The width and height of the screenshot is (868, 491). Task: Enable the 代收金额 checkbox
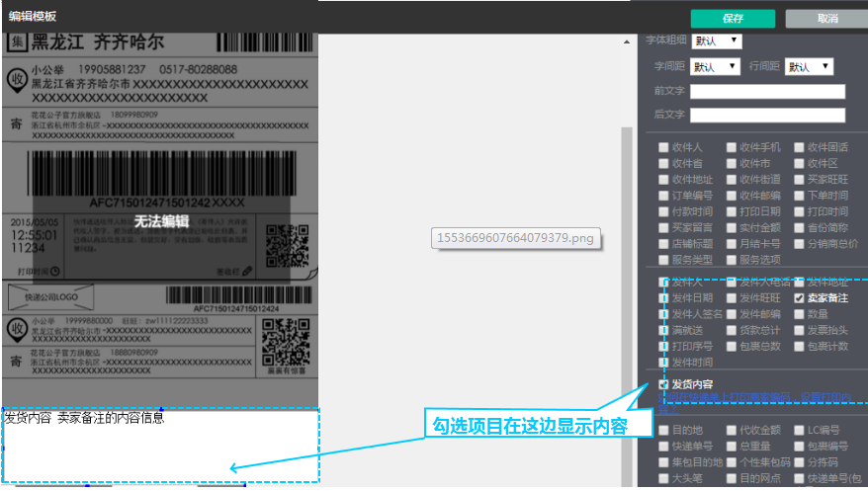[732, 430]
